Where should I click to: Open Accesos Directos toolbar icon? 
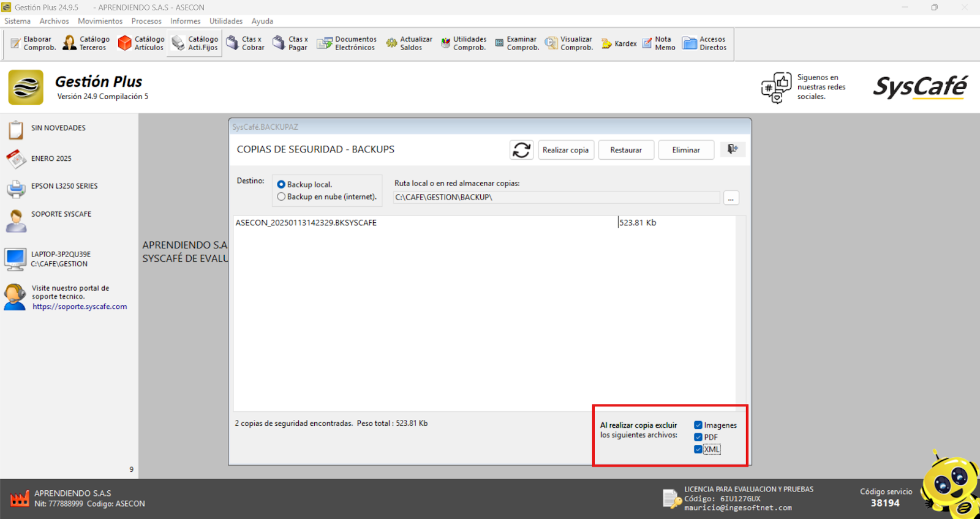(x=704, y=43)
